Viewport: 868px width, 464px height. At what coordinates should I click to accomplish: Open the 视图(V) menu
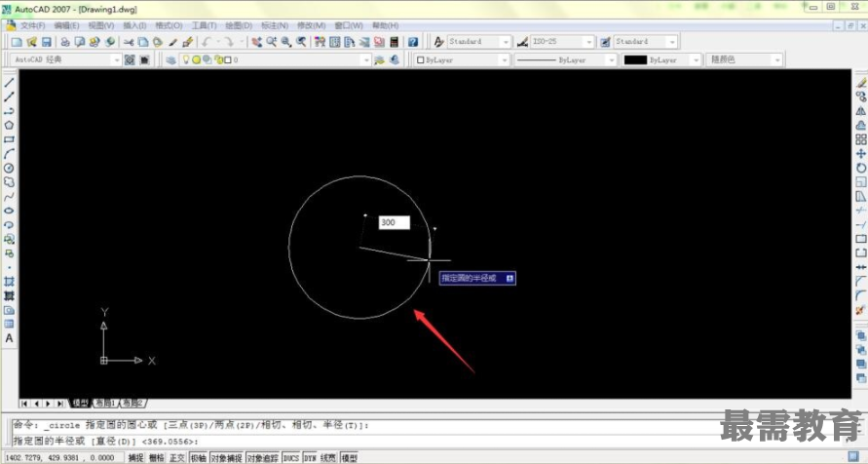(x=101, y=26)
